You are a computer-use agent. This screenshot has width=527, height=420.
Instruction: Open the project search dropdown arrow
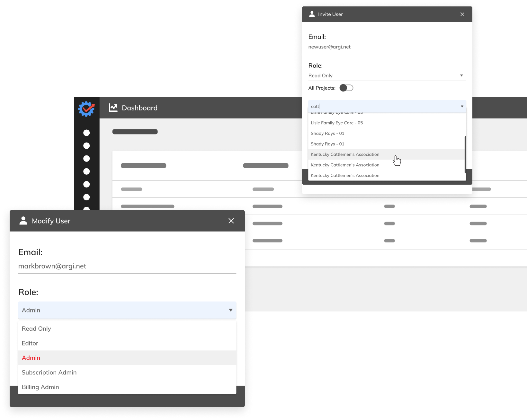pyautogui.click(x=462, y=106)
